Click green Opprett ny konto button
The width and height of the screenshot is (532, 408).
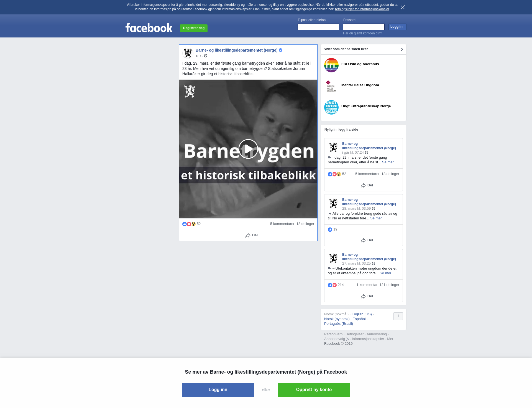click(314, 390)
